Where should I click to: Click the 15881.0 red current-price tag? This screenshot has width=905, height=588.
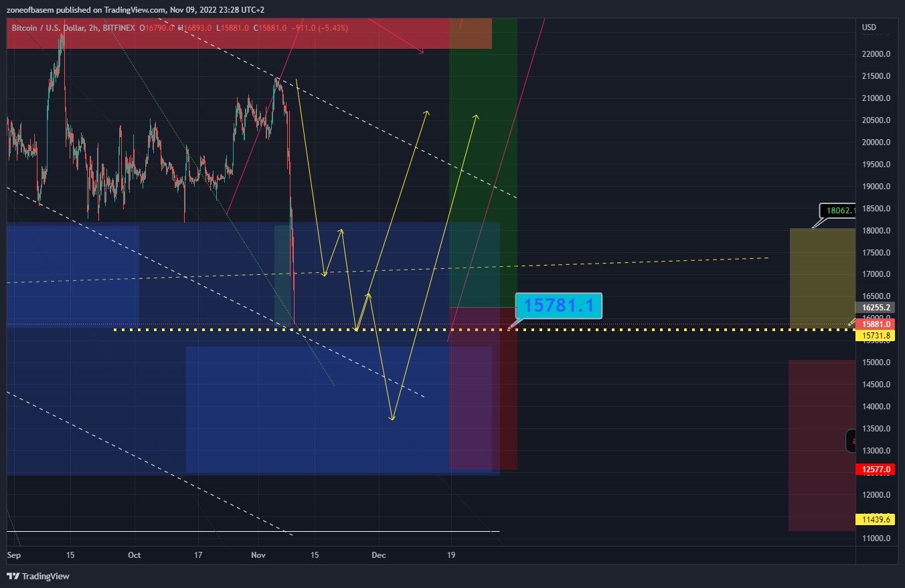click(x=875, y=324)
